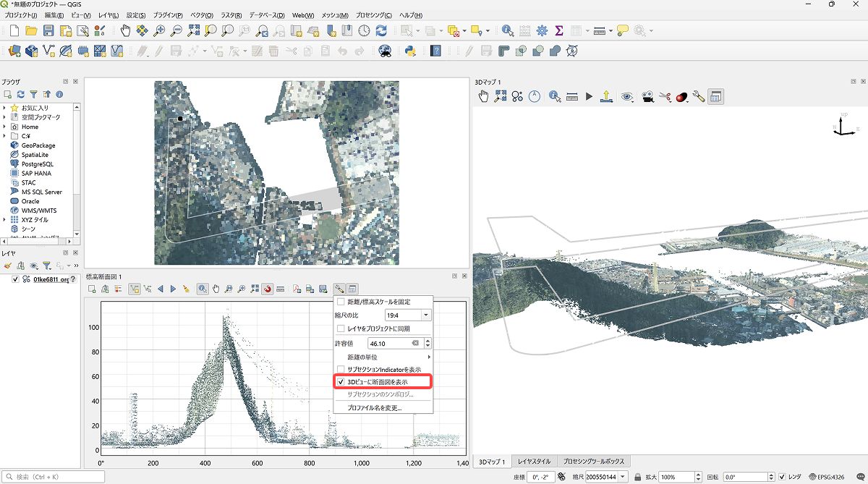Click the 3D map export scene icon
This screenshot has height=484, width=868.
(x=607, y=95)
